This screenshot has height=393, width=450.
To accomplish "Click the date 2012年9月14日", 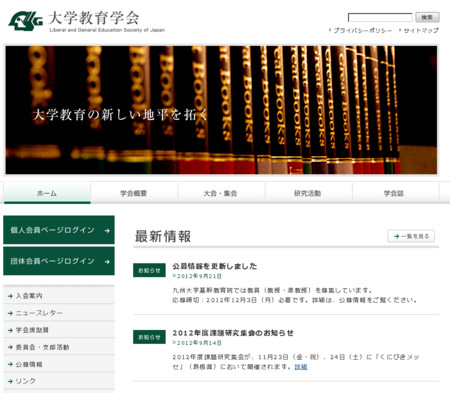I will 199,343.
